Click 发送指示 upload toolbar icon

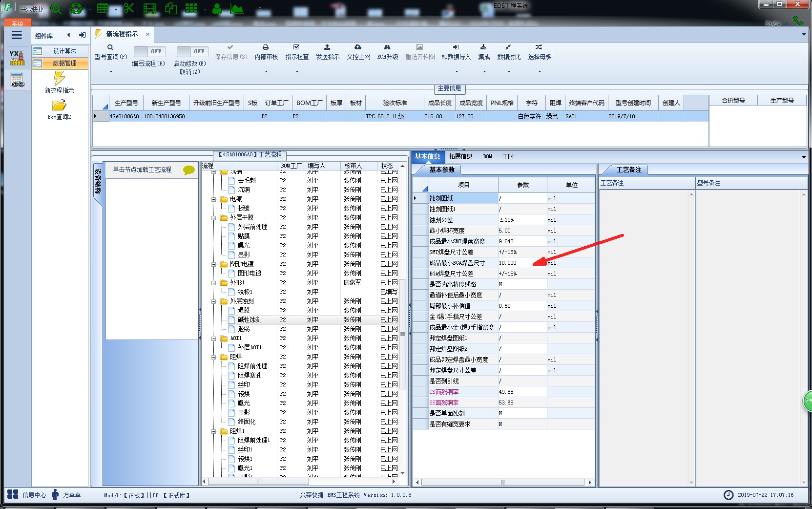327,47
